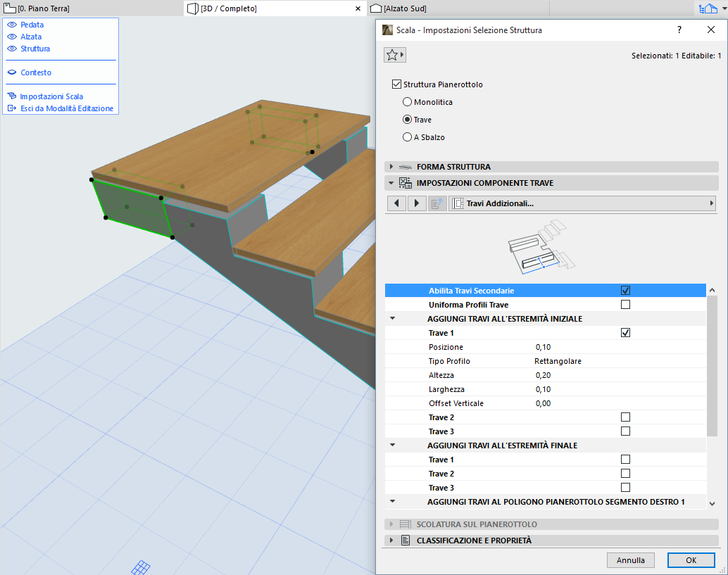This screenshot has height=575, width=728.
Task: Click the help question mark icon
Action: tap(679, 30)
